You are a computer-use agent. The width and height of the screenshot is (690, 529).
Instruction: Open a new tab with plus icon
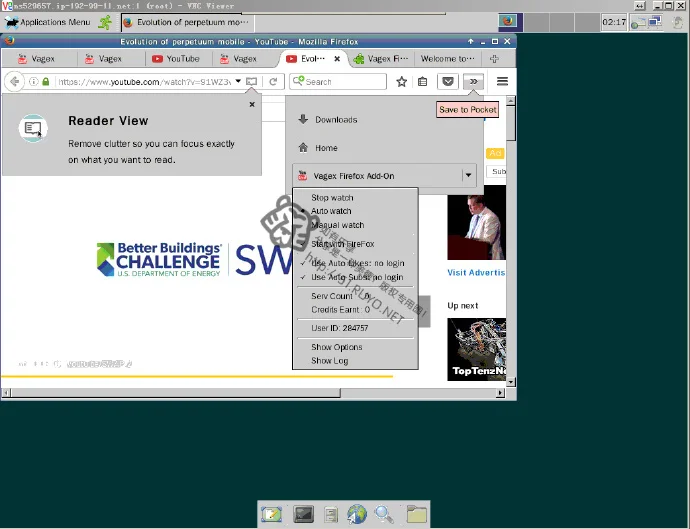point(494,59)
